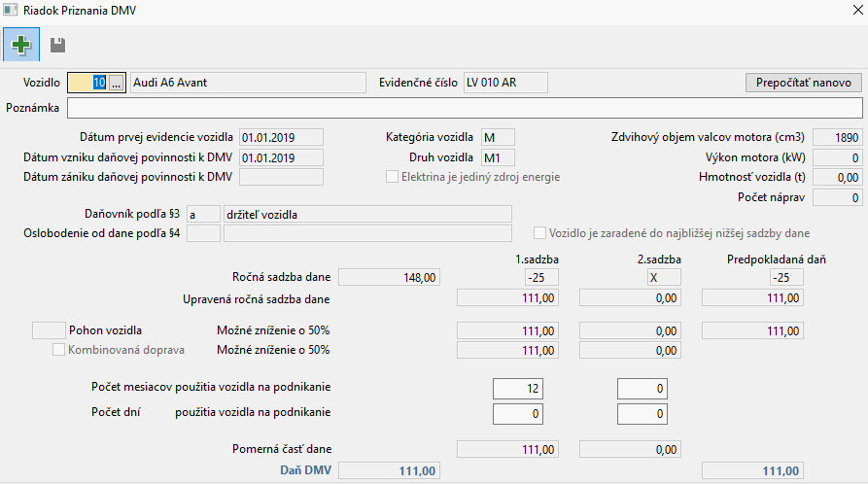Click the 2.sadzba field showing X
Image resolution: width=868 pixels, height=484 pixels.
tap(664, 277)
